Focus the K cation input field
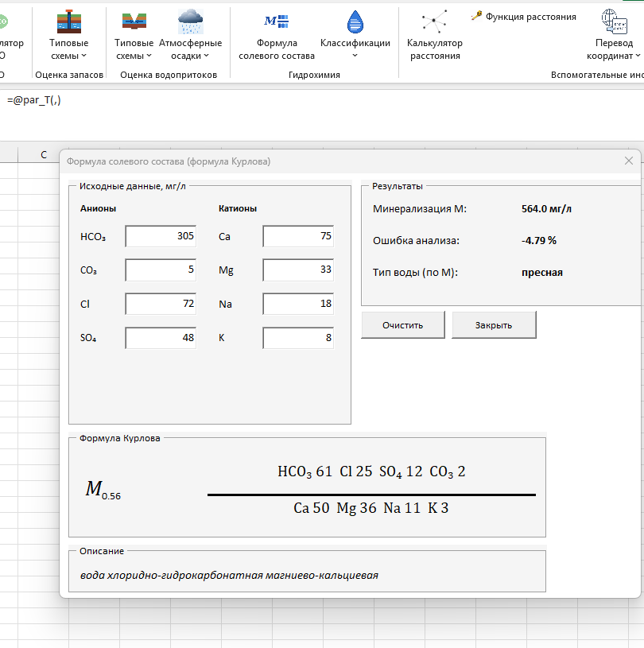 pos(298,338)
